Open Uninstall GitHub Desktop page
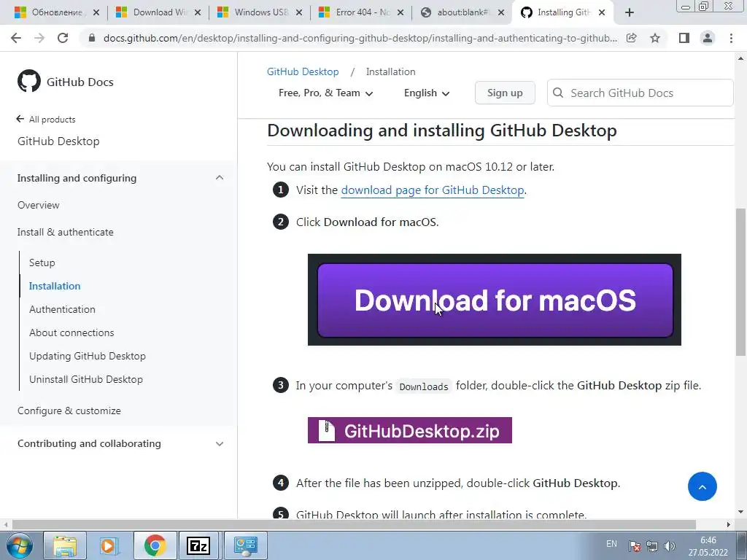Screen dimensions: 747x560 86,379
